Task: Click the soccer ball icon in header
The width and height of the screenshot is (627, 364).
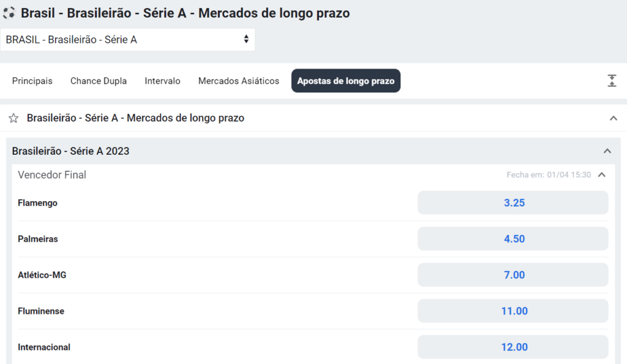Action: point(9,13)
